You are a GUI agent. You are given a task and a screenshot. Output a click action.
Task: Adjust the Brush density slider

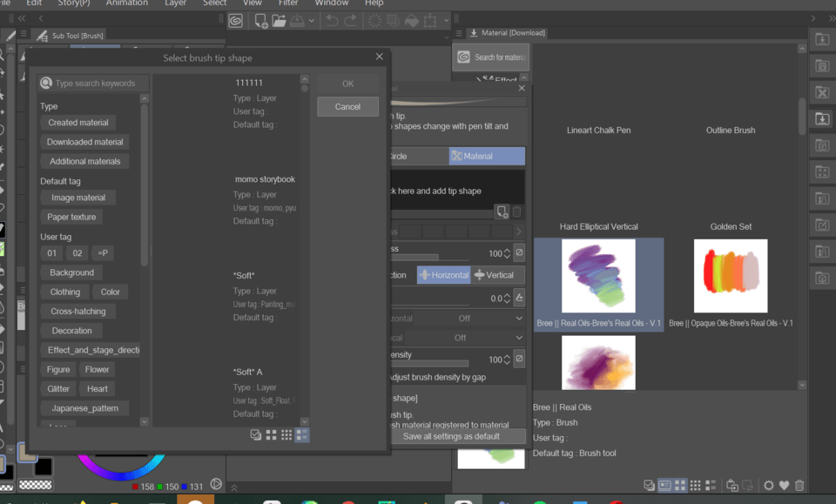click(429, 364)
